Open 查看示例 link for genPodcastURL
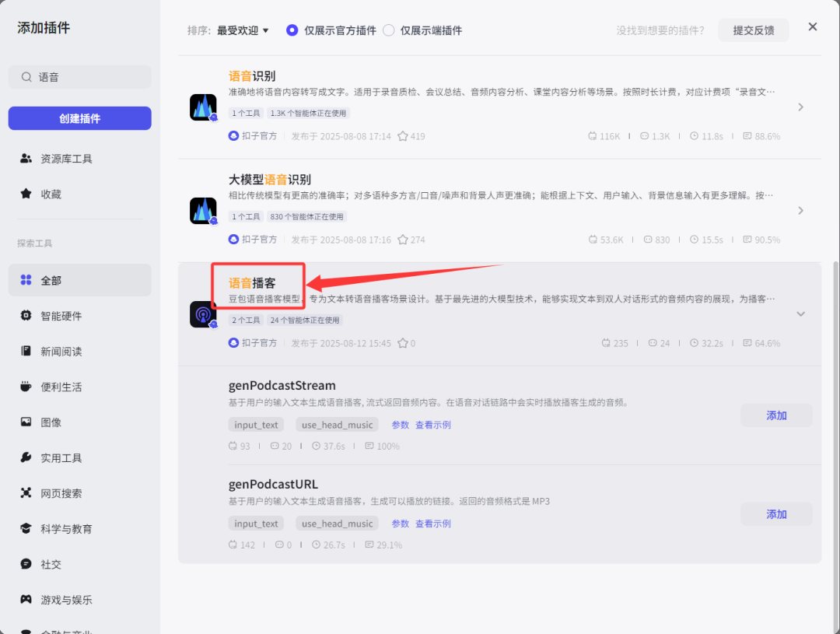The height and width of the screenshot is (634, 840). coord(433,524)
